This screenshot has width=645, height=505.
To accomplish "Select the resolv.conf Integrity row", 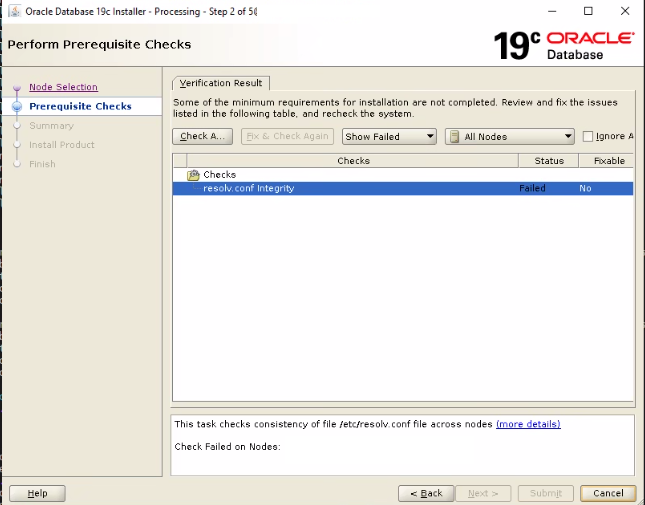I will point(403,188).
